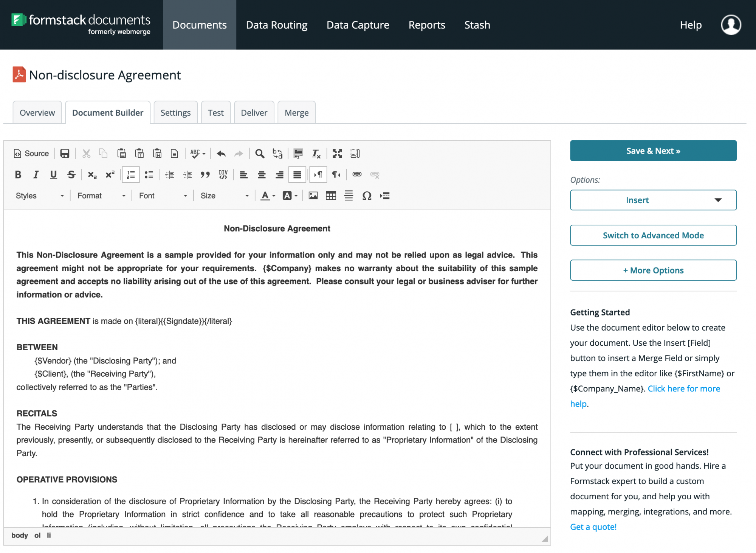
Task: Click the Maximize editor icon
Action: [337, 154]
